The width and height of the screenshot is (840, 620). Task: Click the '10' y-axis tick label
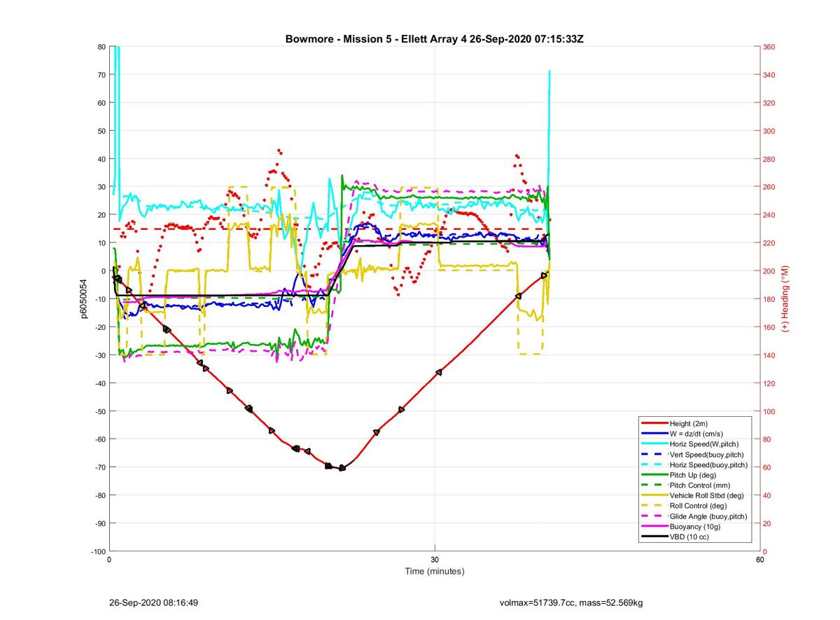(x=101, y=243)
